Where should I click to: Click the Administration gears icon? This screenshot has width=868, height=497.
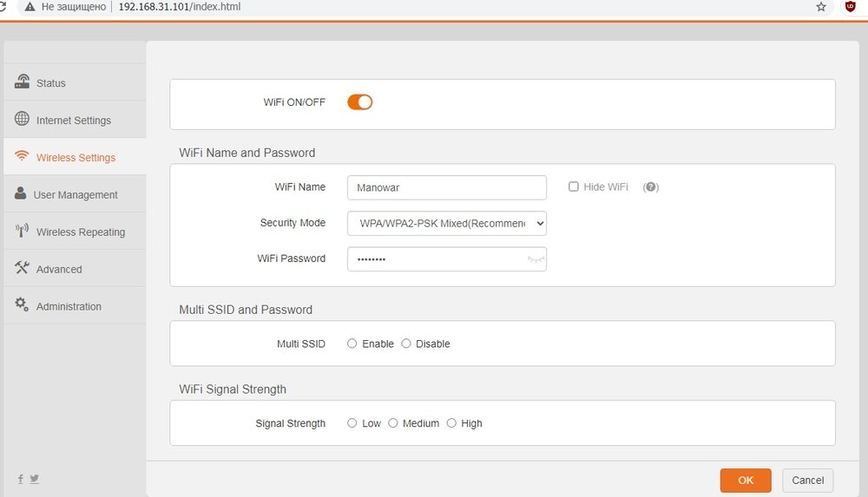[x=22, y=305]
